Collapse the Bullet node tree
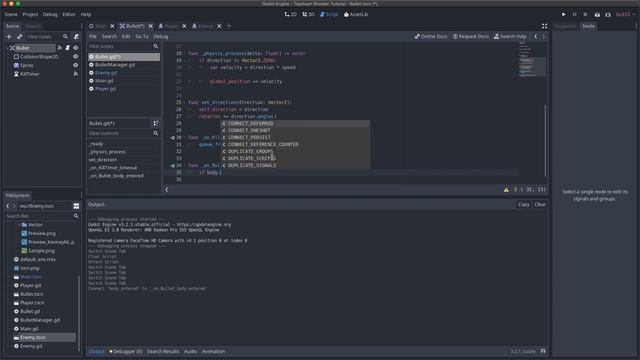Viewport: 640px width, 360px height. [7, 48]
